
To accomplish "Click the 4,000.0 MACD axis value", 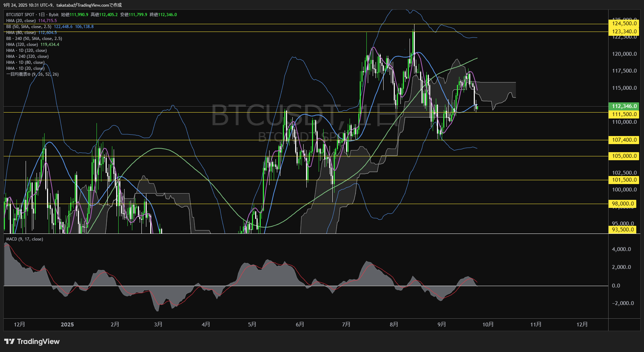I will click(622, 249).
